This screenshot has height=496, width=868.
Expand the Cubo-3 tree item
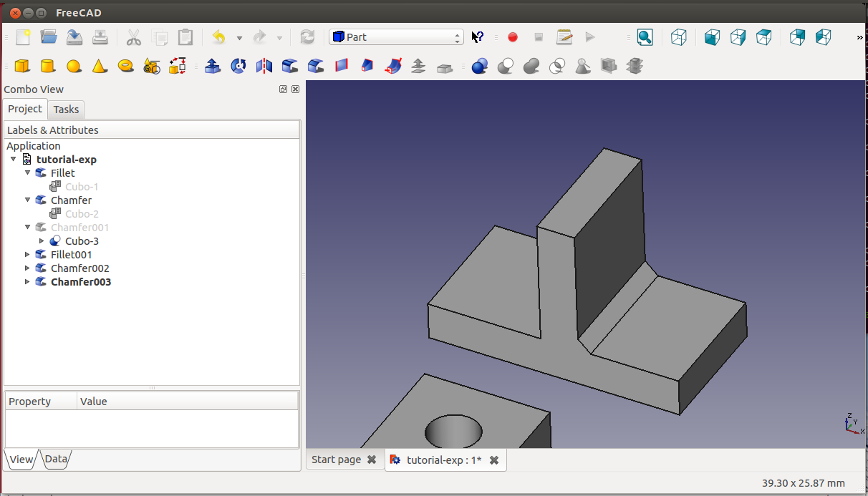pos(42,241)
